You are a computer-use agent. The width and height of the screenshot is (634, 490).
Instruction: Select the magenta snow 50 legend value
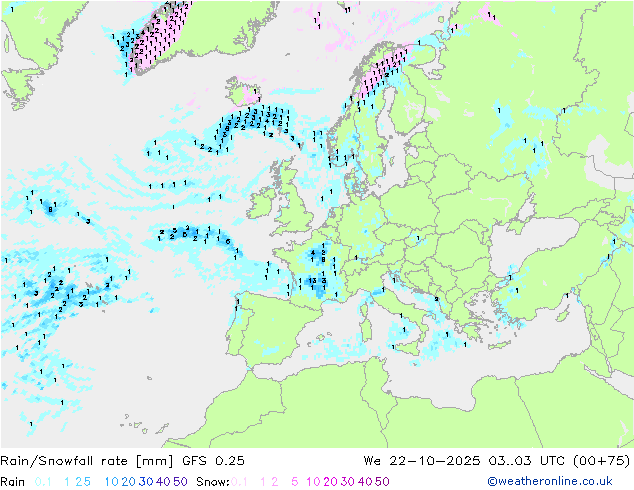pyautogui.click(x=382, y=482)
